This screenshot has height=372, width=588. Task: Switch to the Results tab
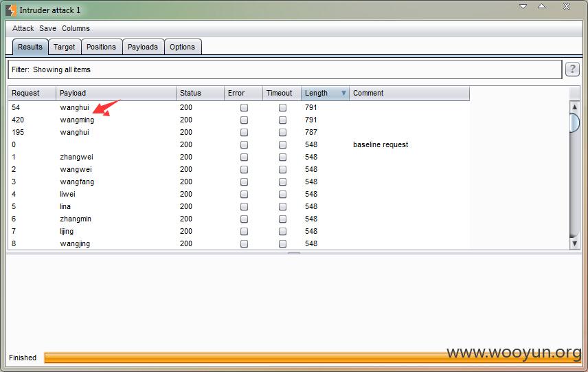coord(30,47)
